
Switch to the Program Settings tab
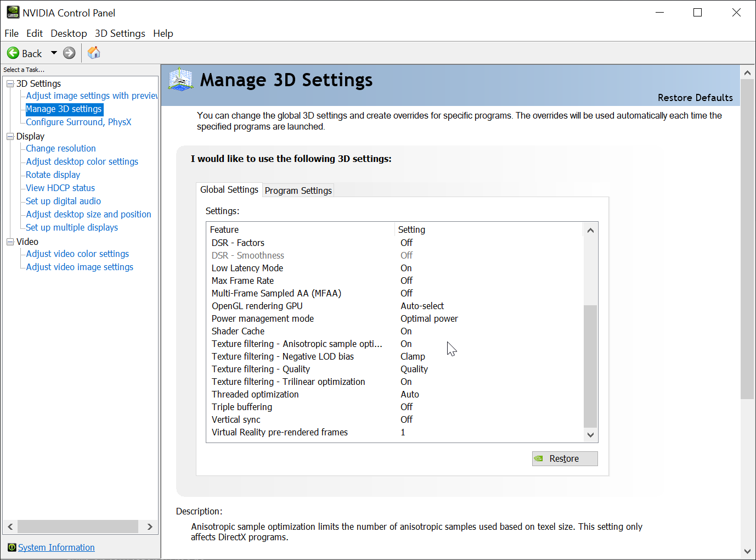point(298,191)
